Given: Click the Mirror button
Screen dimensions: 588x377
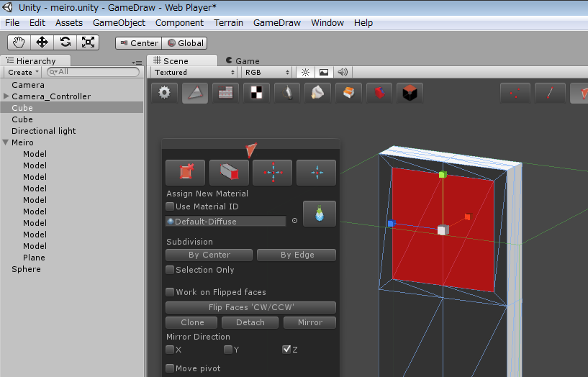Looking at the screenshot, I should pos(309,322).
